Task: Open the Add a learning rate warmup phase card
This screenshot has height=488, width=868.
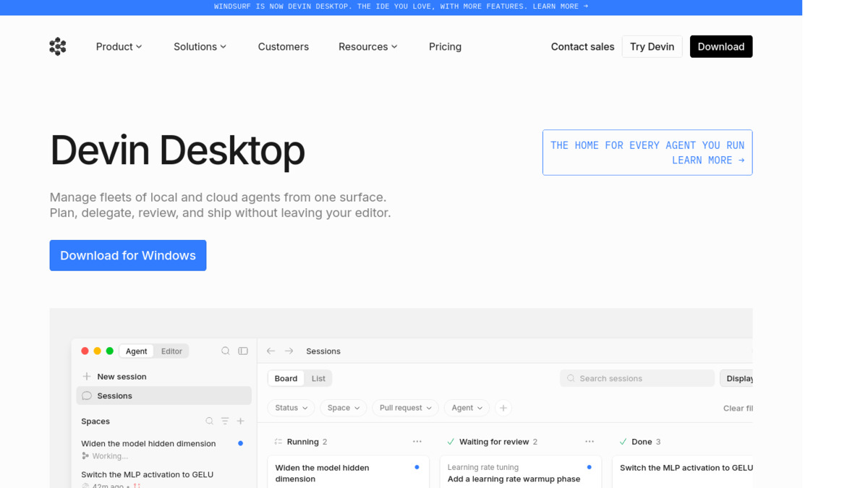Action: 521,472
